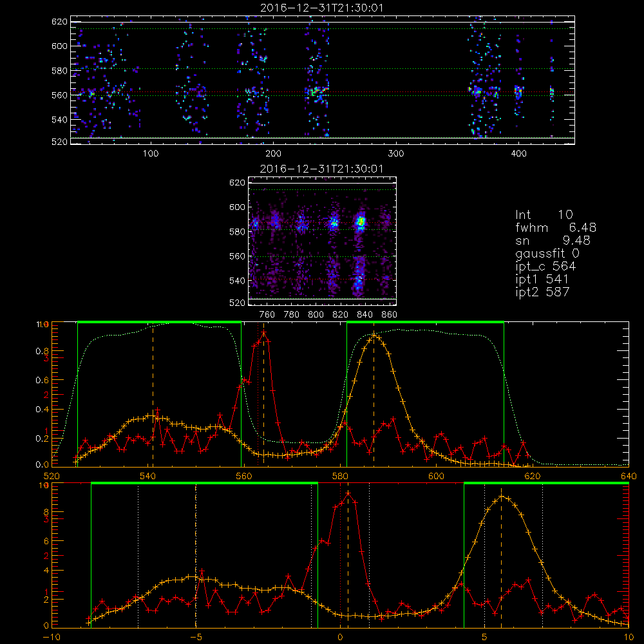This screenshot has width=644, height=644.
Task: Click the '-5' x-axis label of the bottom plot
Action: [196, 637]
